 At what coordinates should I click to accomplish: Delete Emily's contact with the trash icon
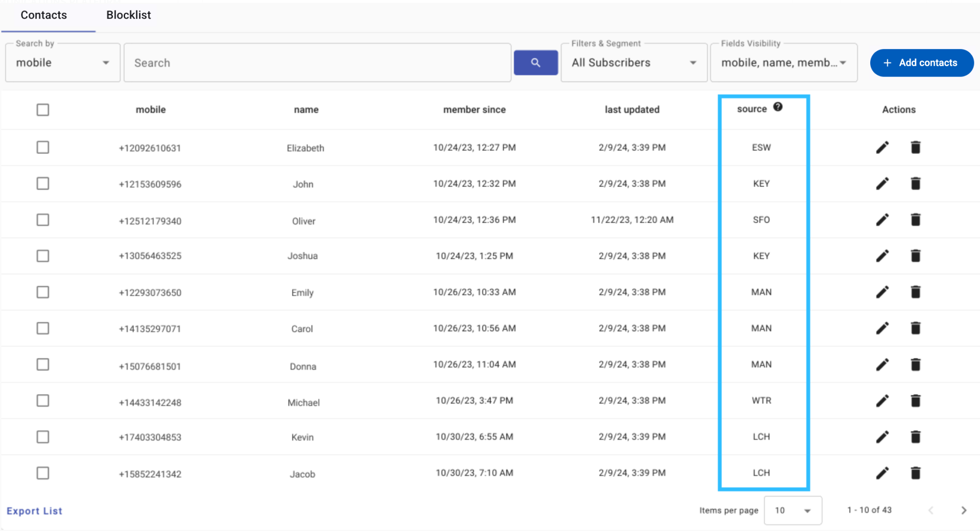pyautogui.click(x=916, y=292)
